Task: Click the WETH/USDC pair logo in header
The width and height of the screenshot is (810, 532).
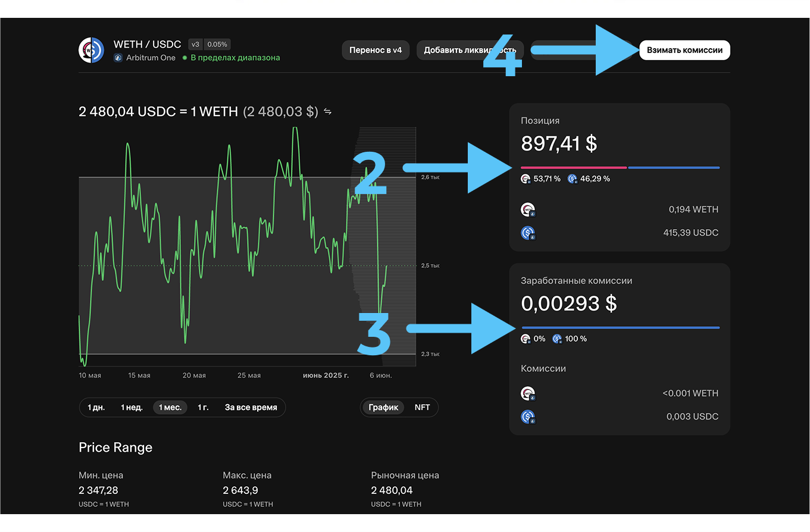Action: pos(92,51)
